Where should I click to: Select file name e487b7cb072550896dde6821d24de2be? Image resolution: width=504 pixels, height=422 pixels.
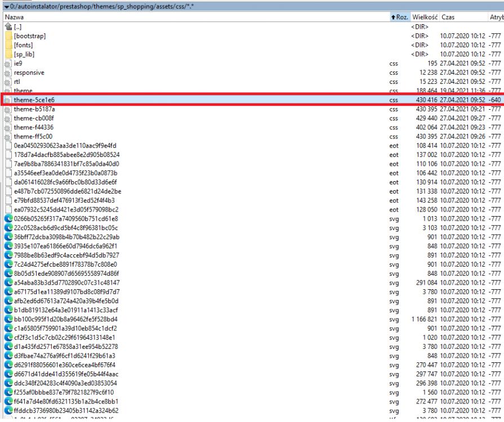click(x=68, y=191)
